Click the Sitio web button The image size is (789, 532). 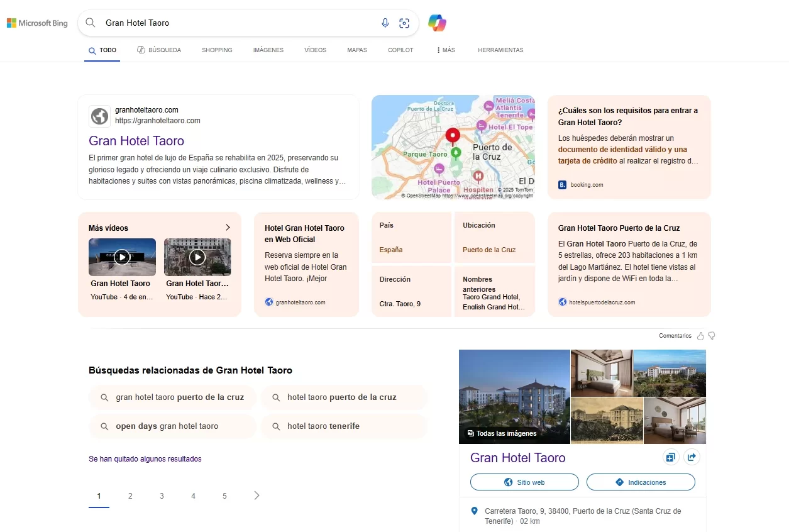coord(524,482)
